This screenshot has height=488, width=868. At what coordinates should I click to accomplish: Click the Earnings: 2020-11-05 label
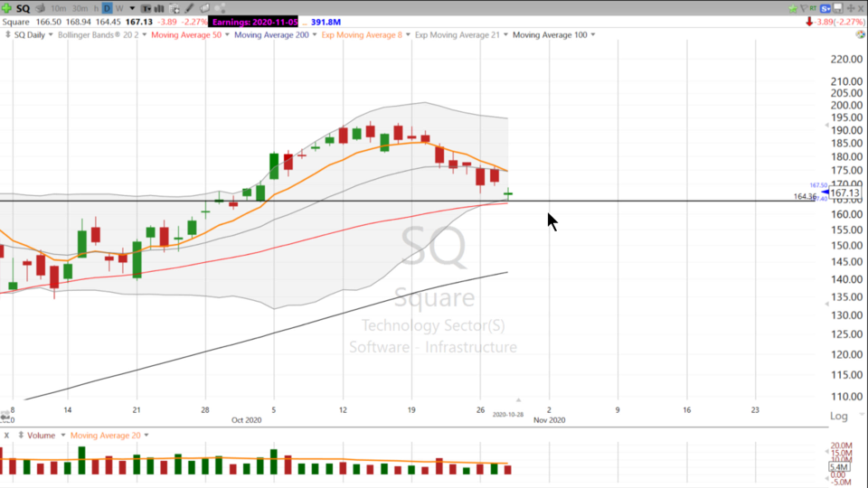click(255, 22)
